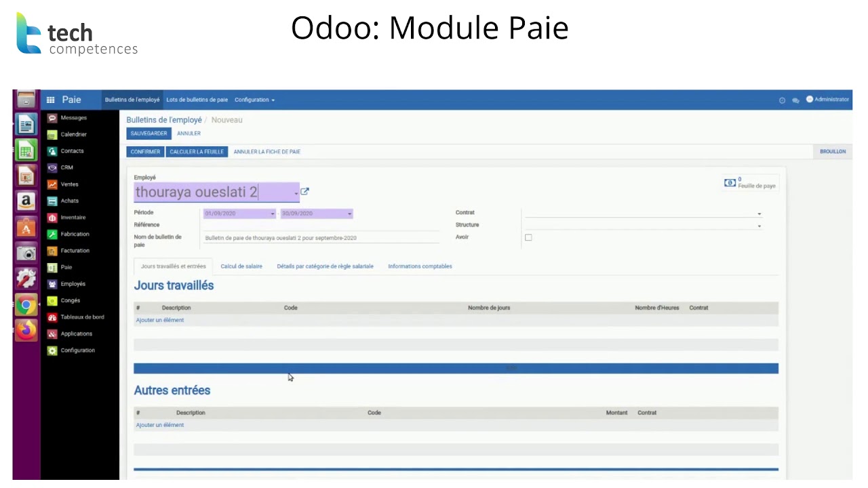The height and width of the screenshot is (488, 868).
Task: Open the Facturation app icon
Action: (52, 251)
